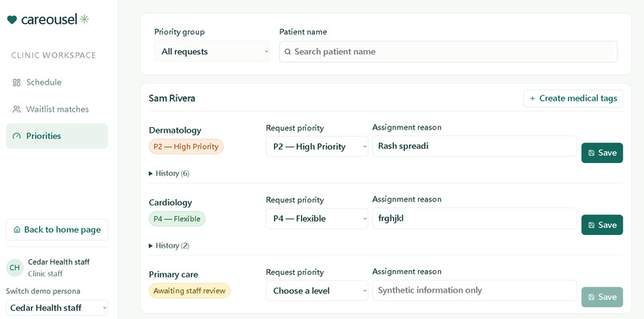Click the plus icon in Create medical tags
Viewport: 644px width, 319px height.
[x=532, y=98]
